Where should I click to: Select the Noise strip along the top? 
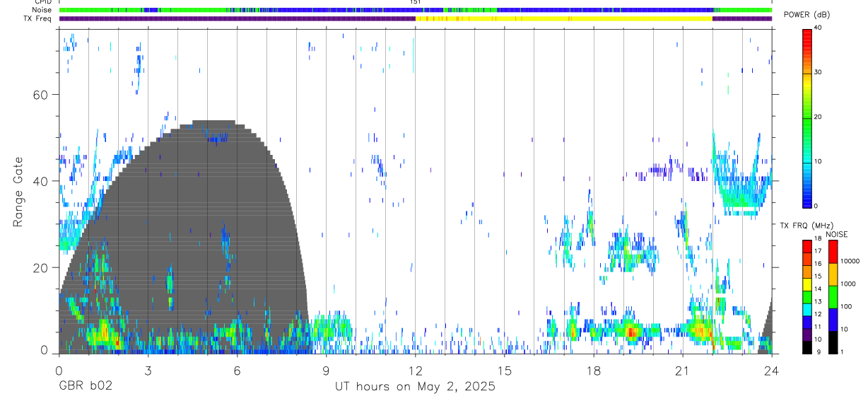click(415, 10)
